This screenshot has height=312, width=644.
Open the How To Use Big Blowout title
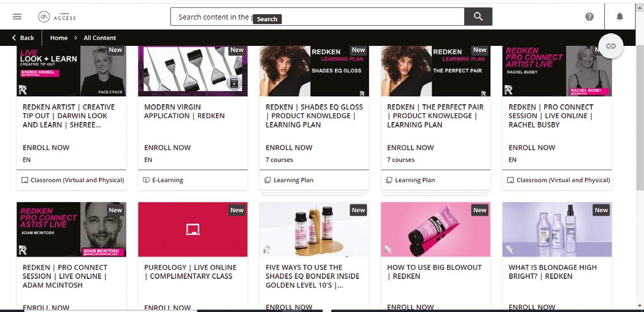click(x=434, y=272)
